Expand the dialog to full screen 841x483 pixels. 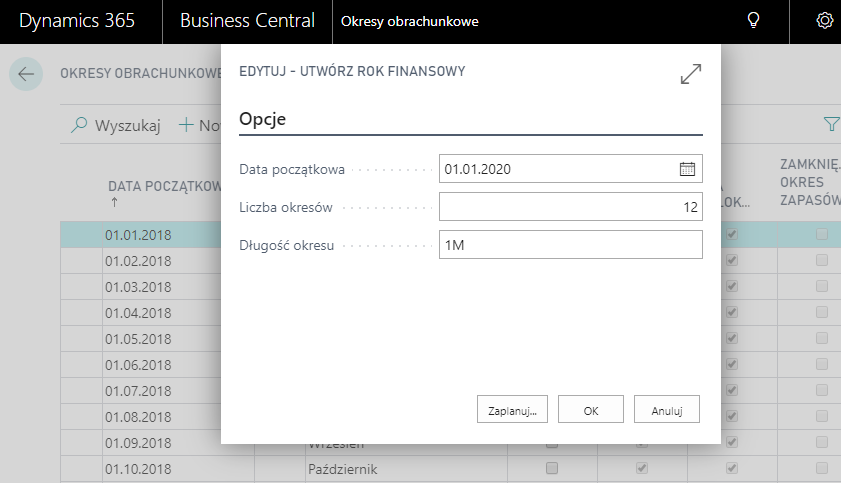[x=691, y=74]
